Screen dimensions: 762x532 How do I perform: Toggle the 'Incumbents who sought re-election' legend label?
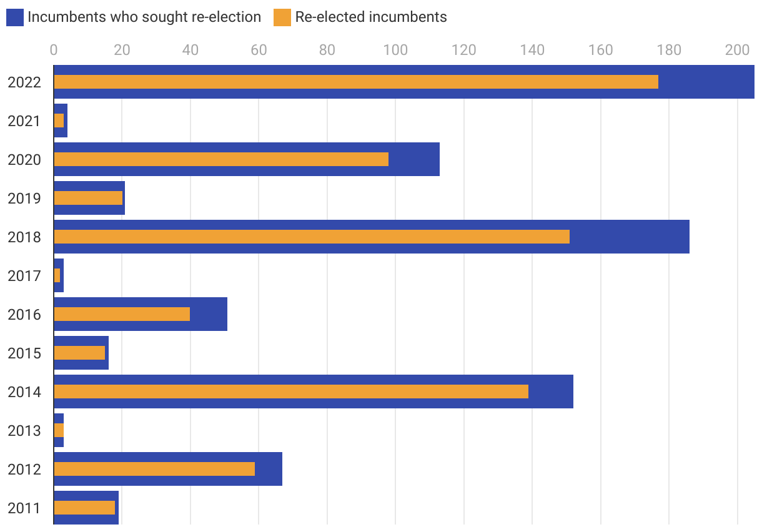(144, 17)
